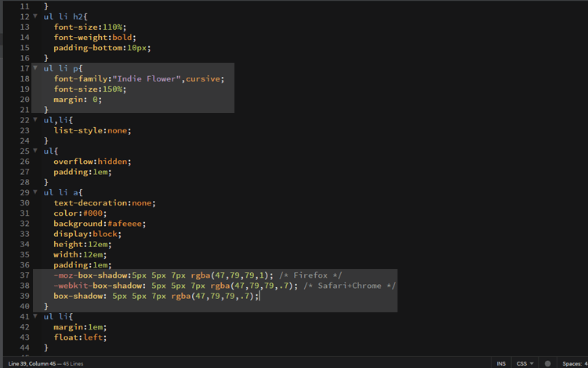This screenshot has width=588, height=368.
Task: Click gutter line number 44
Action: [25, 348]
